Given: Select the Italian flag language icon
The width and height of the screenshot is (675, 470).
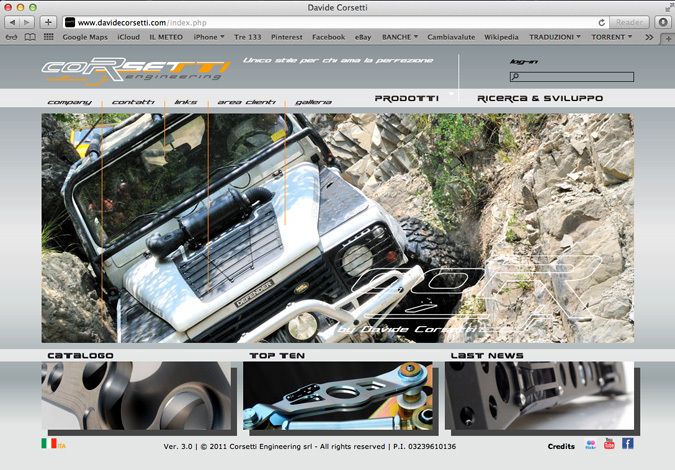Looking at the screenshot, I should (x=48, y=443).
